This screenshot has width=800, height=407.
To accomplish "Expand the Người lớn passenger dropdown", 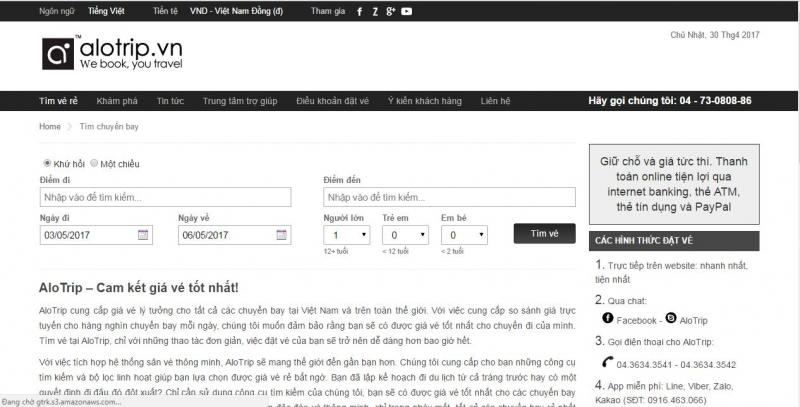I will [x=346, y=235].
